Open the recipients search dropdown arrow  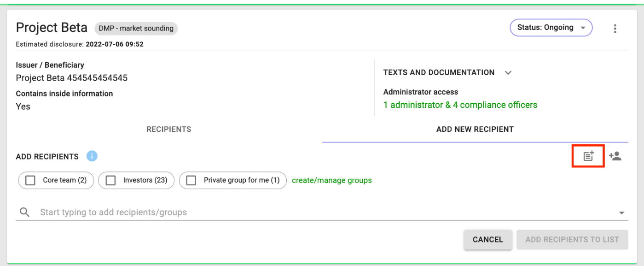click(622, 213)
